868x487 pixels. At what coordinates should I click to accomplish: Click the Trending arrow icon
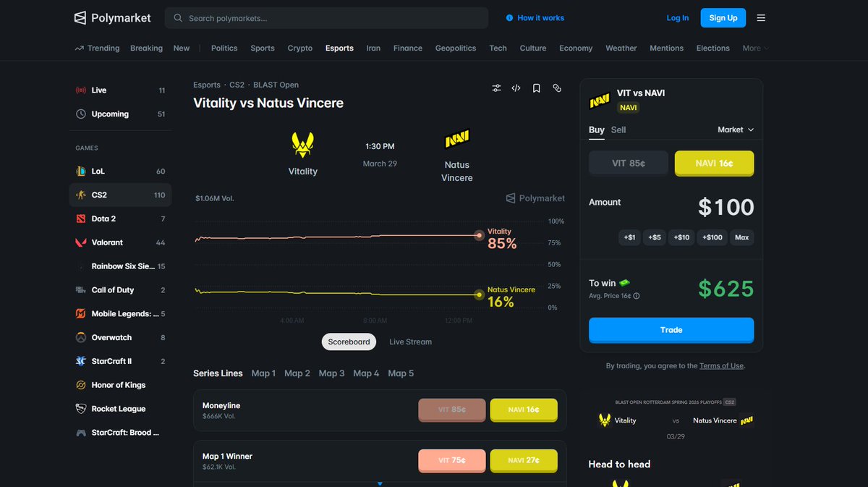[x=79, y=48]
